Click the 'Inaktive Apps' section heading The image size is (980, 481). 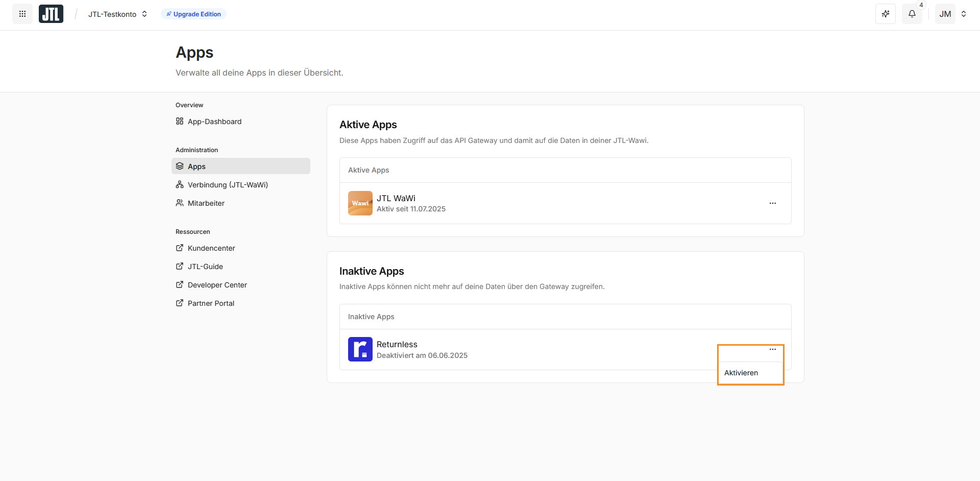(x=372, y=271)
